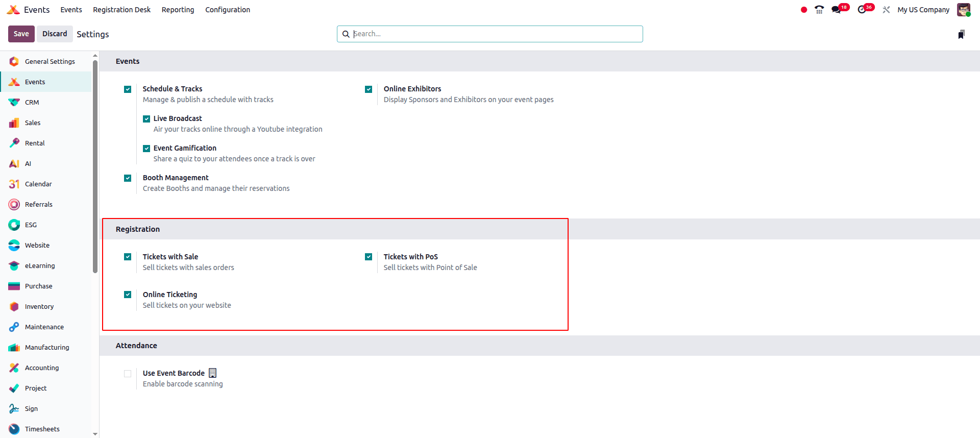The width and height of the screenshot is (980, 438).
Task: Click the sidebar scrollbar down arrow
Action: pos(95,434)
